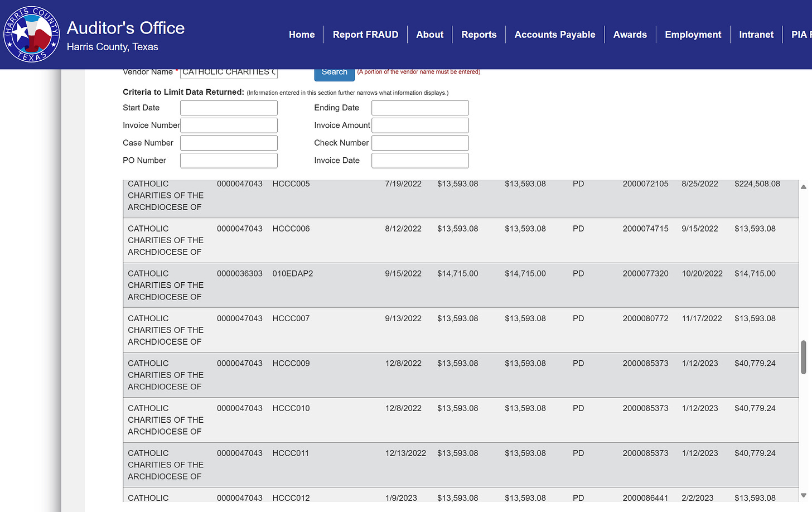Click the Case Number field
The height and width of the screenshot is (512, 812).
pyautogui.click(x=229, y=143)
